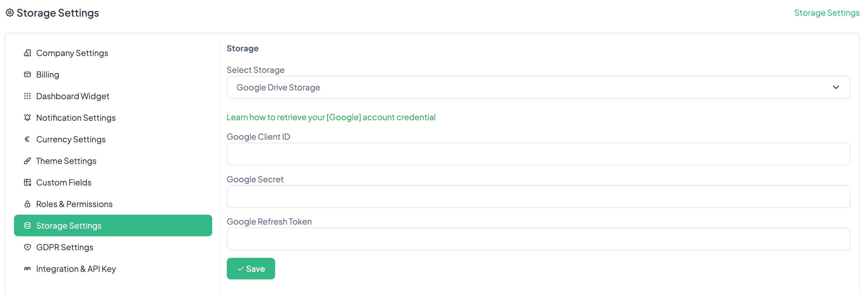This screenshot has height=294, width=868.
Task: Select the highlighted Storage Settings menu item
Action: point(113,225)
